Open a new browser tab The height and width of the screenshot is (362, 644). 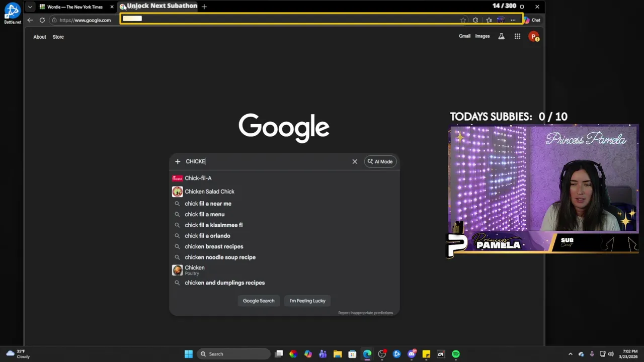[204, 7]
